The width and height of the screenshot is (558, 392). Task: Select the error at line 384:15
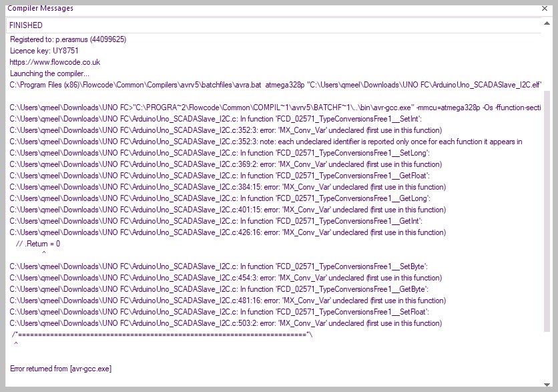(228, 187)
